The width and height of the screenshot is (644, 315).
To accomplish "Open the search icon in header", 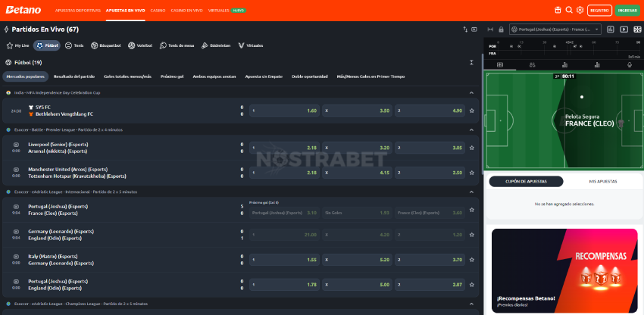I will [x=569, y=11].
